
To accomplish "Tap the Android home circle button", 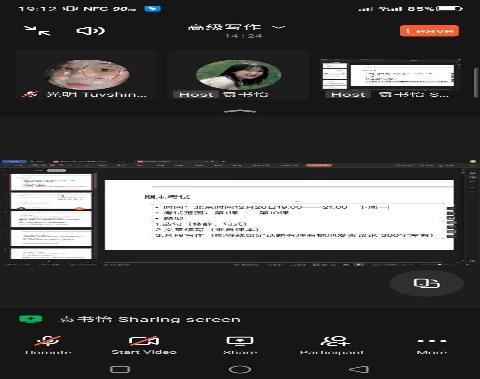I will [240, 369].
